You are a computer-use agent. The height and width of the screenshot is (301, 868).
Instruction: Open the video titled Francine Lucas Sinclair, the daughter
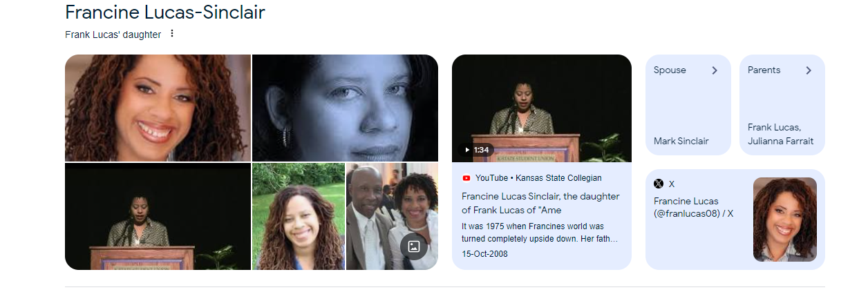click(541, 203)
